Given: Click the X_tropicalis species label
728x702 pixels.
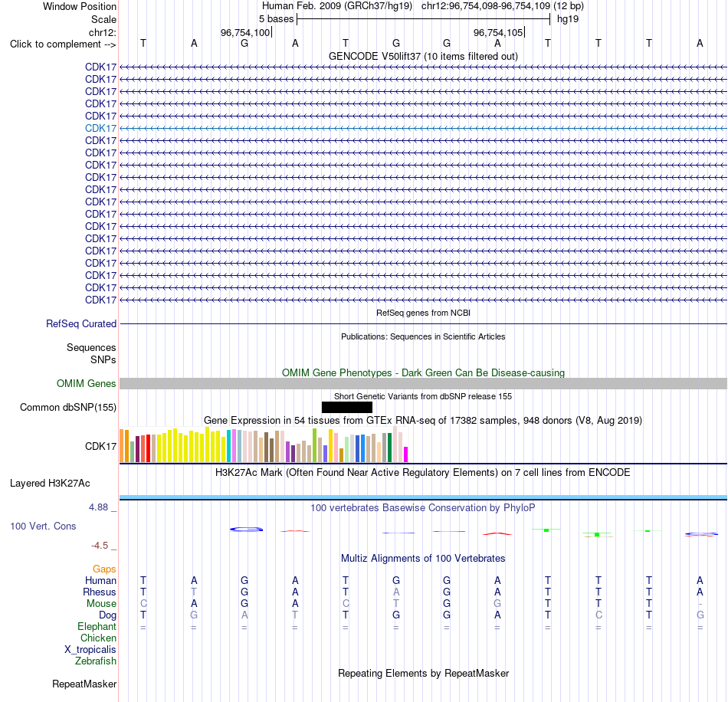Looking at the screenshot, I should coord(90,650).
